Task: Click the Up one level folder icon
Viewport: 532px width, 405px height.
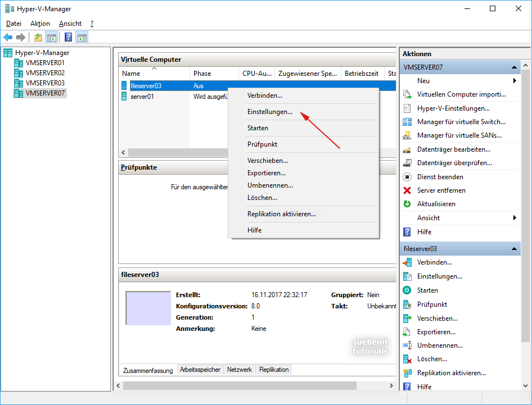Action: (38, 37)
